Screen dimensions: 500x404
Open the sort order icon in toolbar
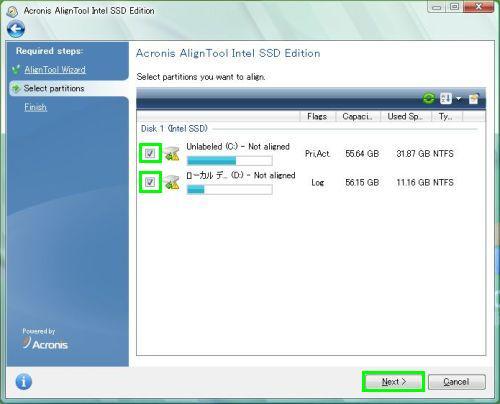pyautogui.click(x=446, y=98)
